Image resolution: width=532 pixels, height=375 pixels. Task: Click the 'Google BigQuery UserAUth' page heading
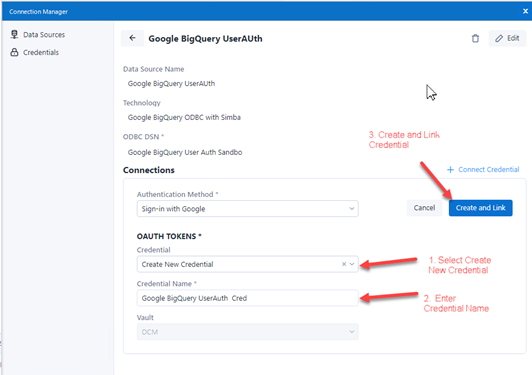(205, 39)
